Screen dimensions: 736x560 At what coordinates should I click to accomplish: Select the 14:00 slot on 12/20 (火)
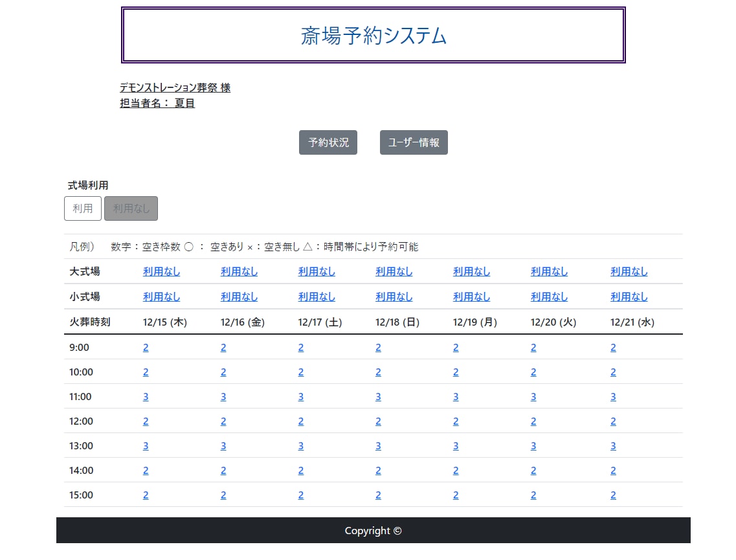pos(533,471)
